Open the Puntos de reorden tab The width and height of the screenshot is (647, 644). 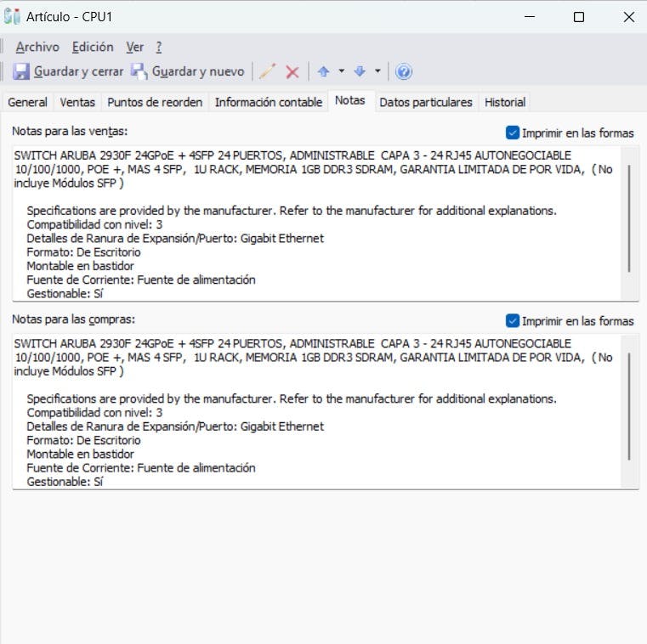point(155,102)
